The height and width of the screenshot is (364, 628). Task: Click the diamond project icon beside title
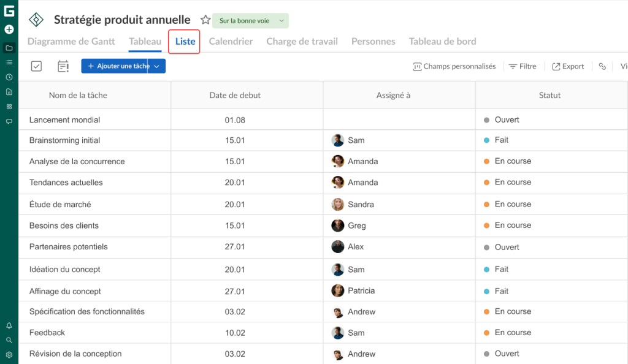point(36,20)
